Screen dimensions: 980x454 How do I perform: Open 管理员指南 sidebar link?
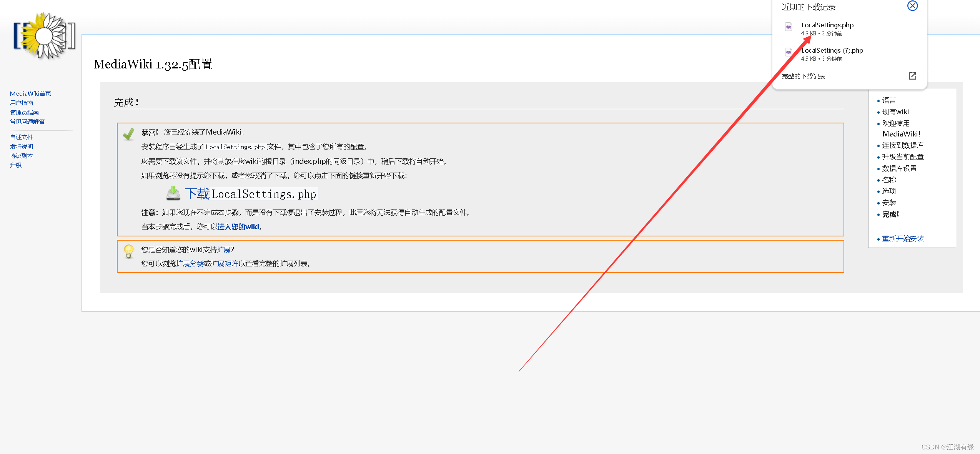[x=24, y=112]
